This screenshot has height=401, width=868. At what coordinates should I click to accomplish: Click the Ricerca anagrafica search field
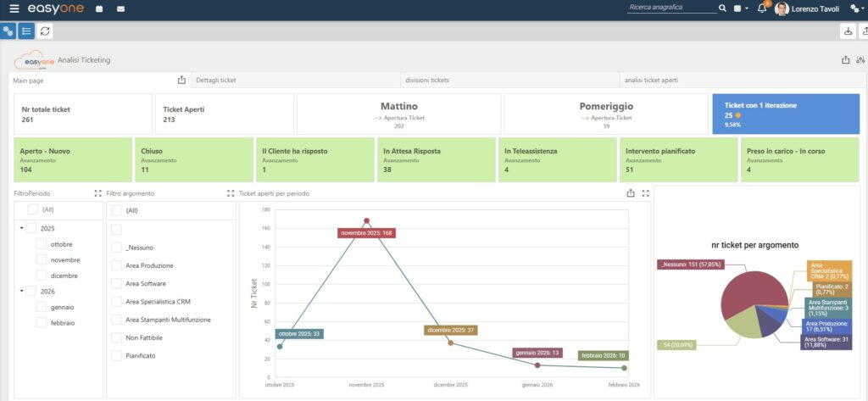click(x=670, y=8)
